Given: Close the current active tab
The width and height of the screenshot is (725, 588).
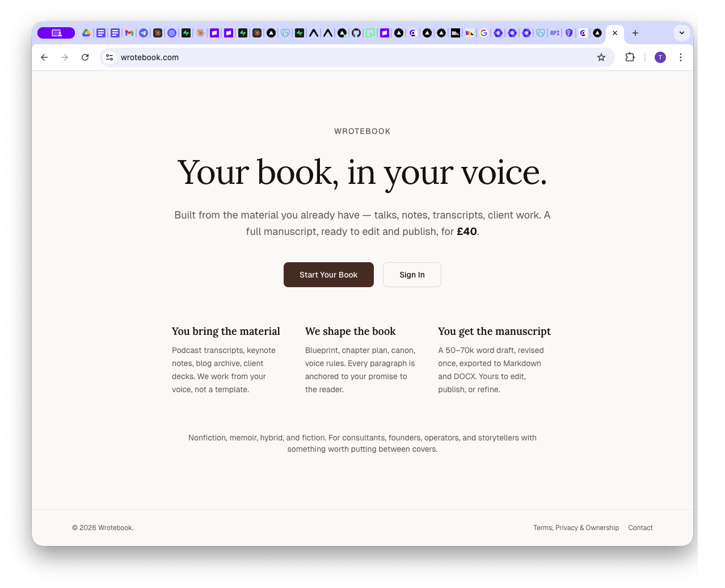Looking at the screenshot, I should click(x=615, y=33).
